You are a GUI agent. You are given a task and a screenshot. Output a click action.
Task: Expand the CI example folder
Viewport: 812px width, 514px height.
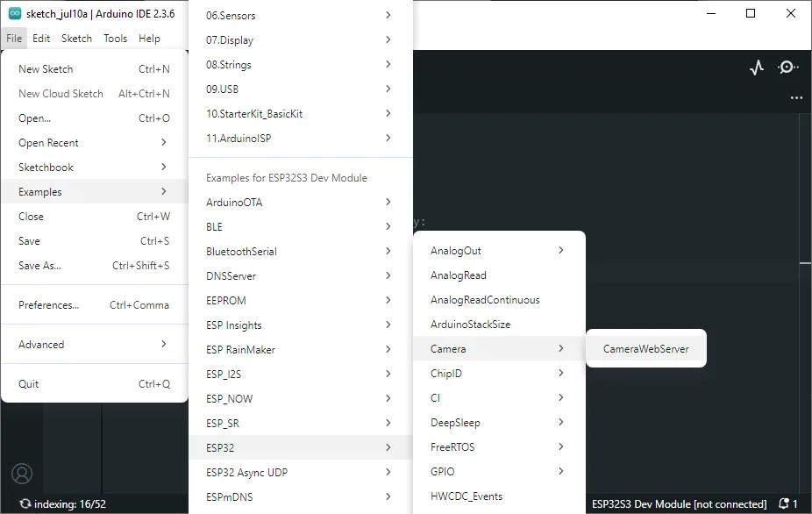click(499, 398)
